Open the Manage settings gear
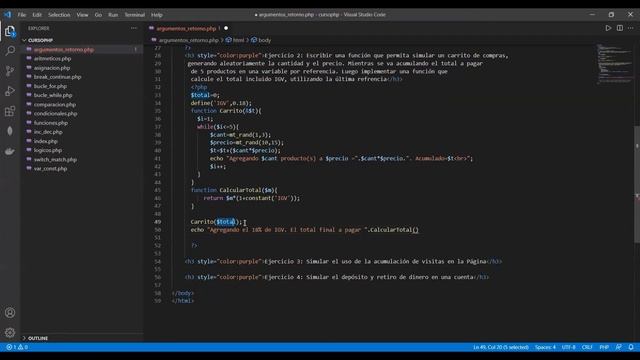640x360 pixels. [10, 333]
